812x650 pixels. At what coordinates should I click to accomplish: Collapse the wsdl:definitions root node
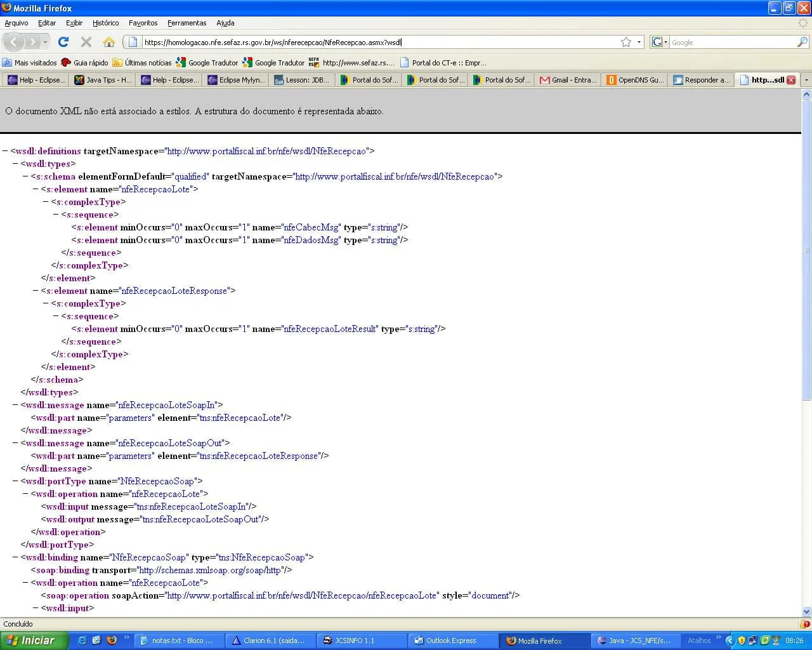pos(5,151)
